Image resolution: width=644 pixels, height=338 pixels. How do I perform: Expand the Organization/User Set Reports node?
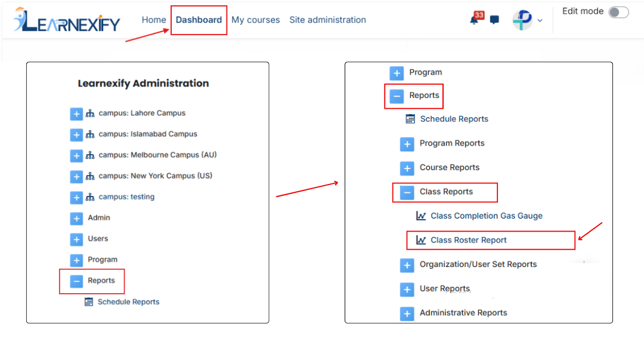(407, 266)
